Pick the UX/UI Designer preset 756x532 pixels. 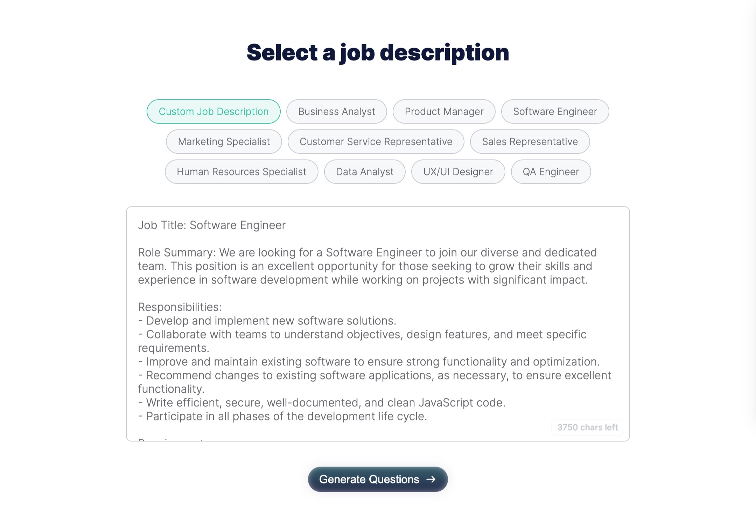click(x=458, y=171)
